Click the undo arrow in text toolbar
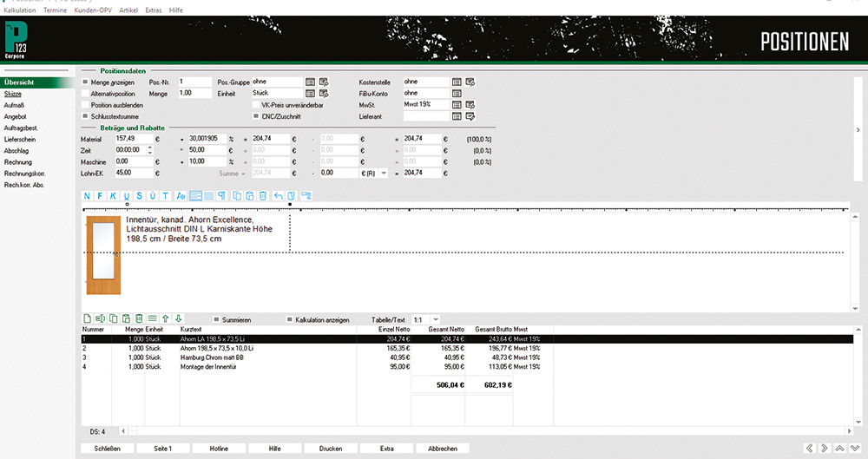The image size is (868, 459). point(278,195)
